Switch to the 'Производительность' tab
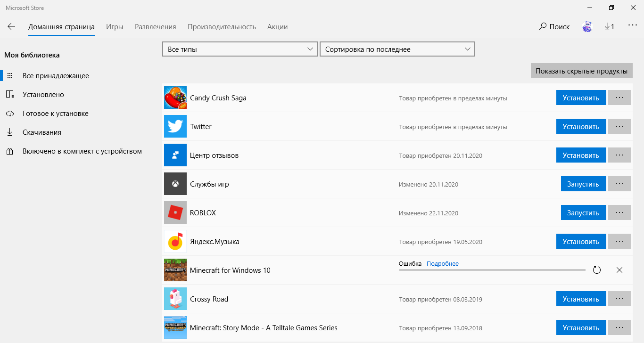644x343 pixels. pyautogui.click(x=222, y=27)
